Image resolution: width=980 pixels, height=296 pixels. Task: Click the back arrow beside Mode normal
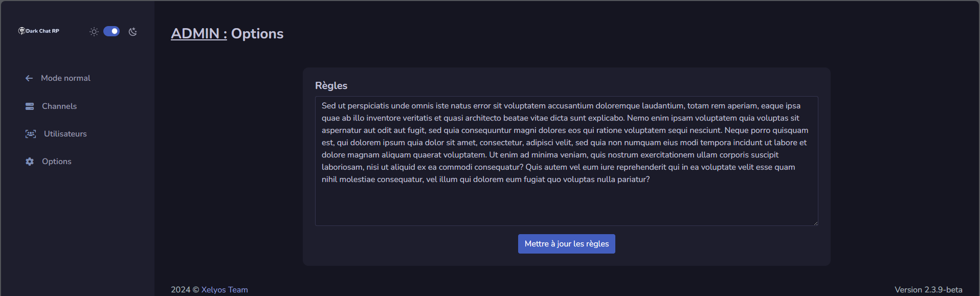(29, 78)
